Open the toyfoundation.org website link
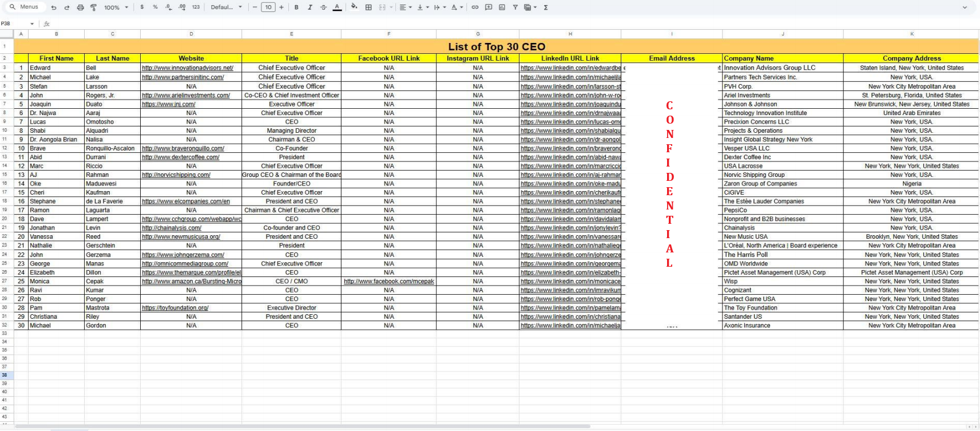The height and width of the screenshot is (431, 980). (x=175, y=308)
